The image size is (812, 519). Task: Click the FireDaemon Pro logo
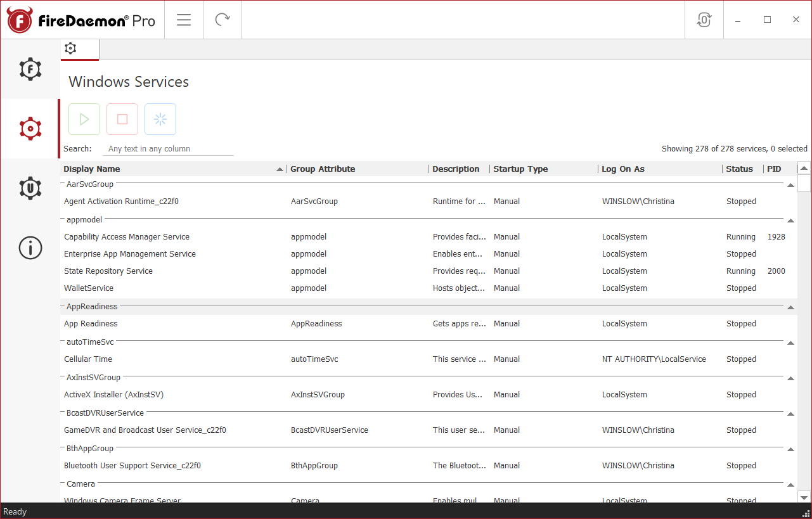coord(81,20)
